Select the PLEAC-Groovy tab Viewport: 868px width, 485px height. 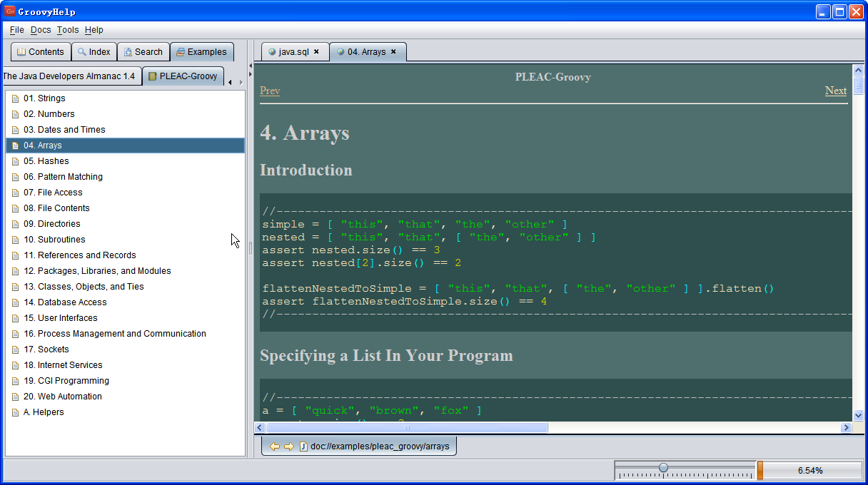pos(183,76)
